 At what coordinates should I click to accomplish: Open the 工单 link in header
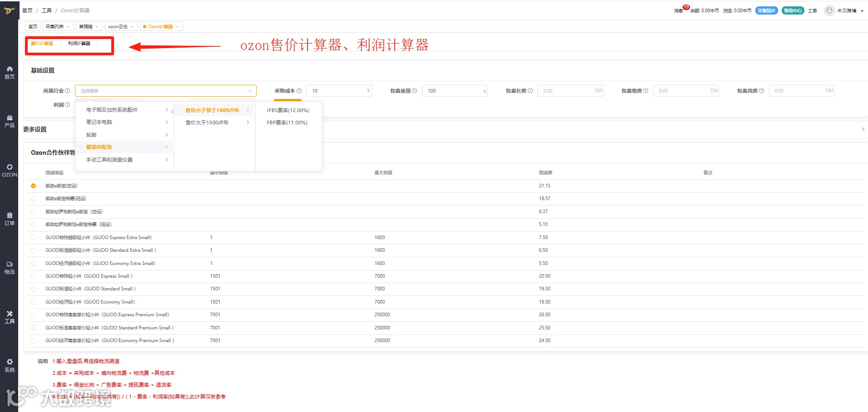point(813,10)
